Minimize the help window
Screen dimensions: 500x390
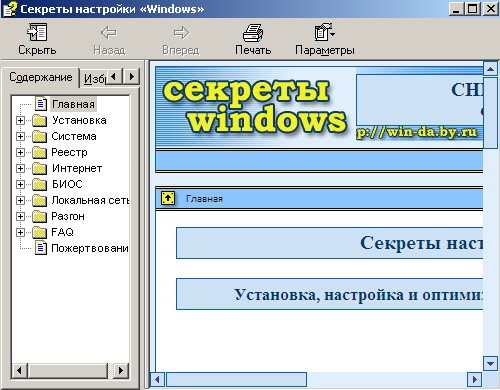coord(456,9)
